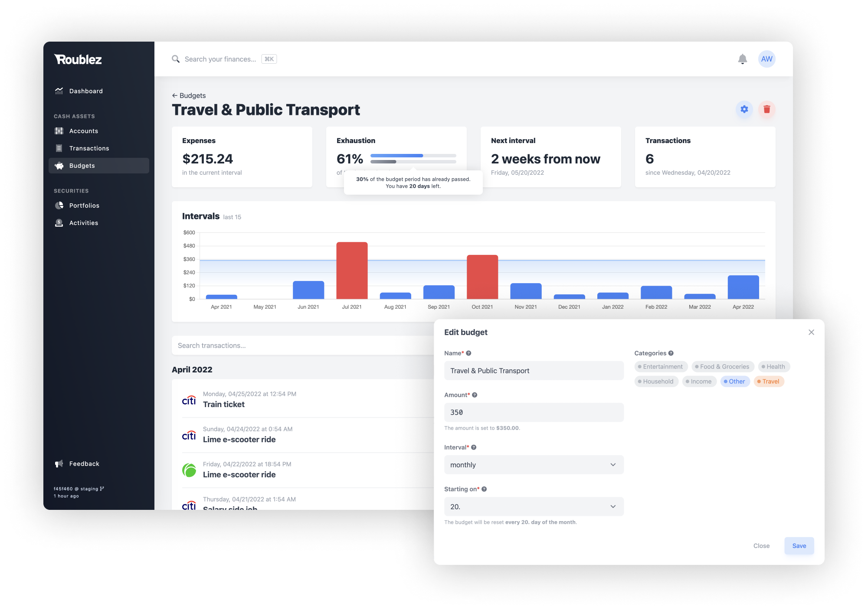Click green logo on Friday transaction

click(189, 470)
